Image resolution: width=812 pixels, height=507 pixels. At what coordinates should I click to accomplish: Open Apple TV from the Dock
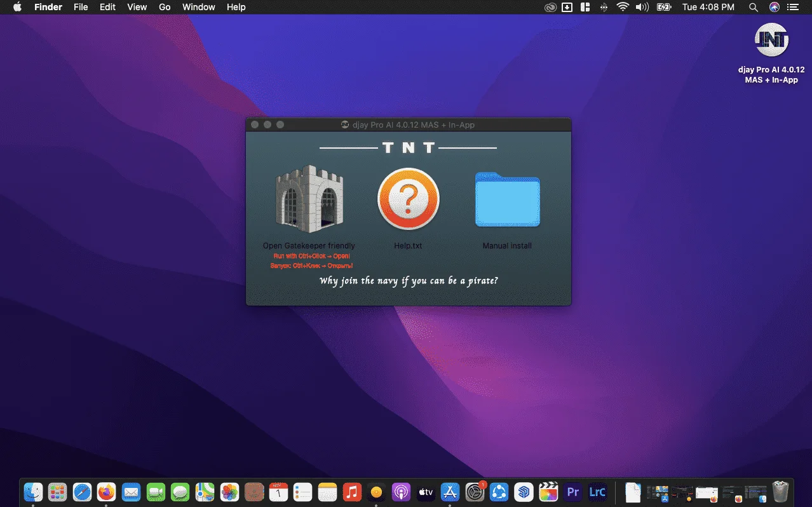tap(426, 492)
